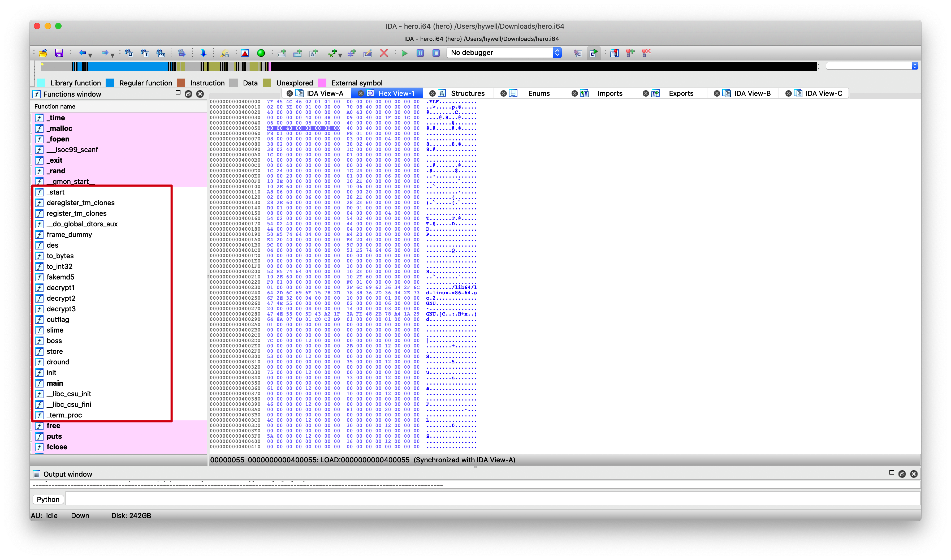Click the blue jump back arrow
This screenshot has width=951, height=560.
(x=82, y=53)
